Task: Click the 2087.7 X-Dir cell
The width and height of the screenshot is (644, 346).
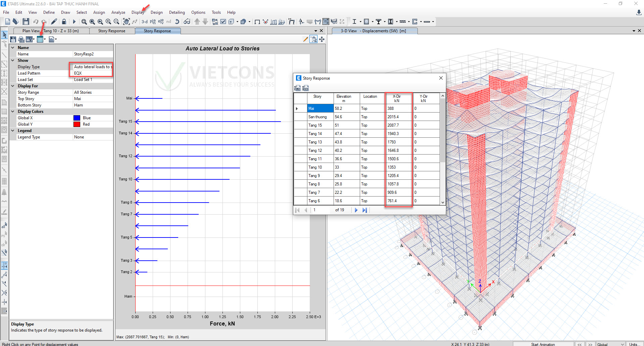Action: point(399,125)
